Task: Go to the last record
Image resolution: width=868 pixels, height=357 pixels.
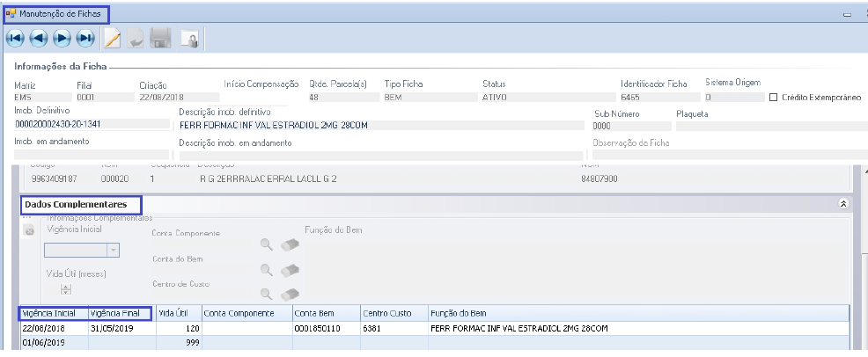Action: click(x=85, y=39)
